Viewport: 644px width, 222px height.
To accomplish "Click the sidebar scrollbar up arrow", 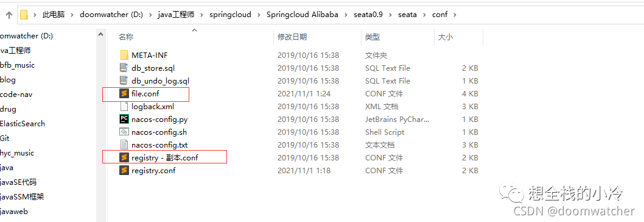I will (100, 36).
